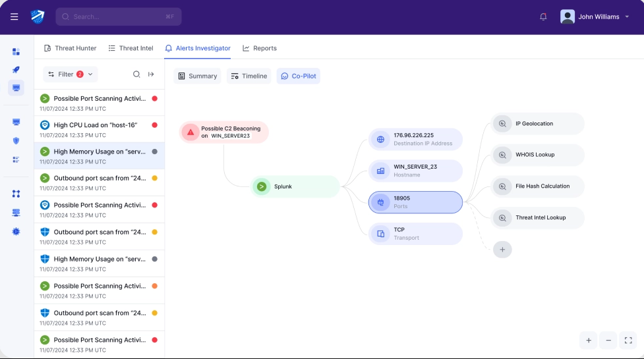Run the IP Geolocation action
Screen dimensions: 644x359
click(538, 123)
